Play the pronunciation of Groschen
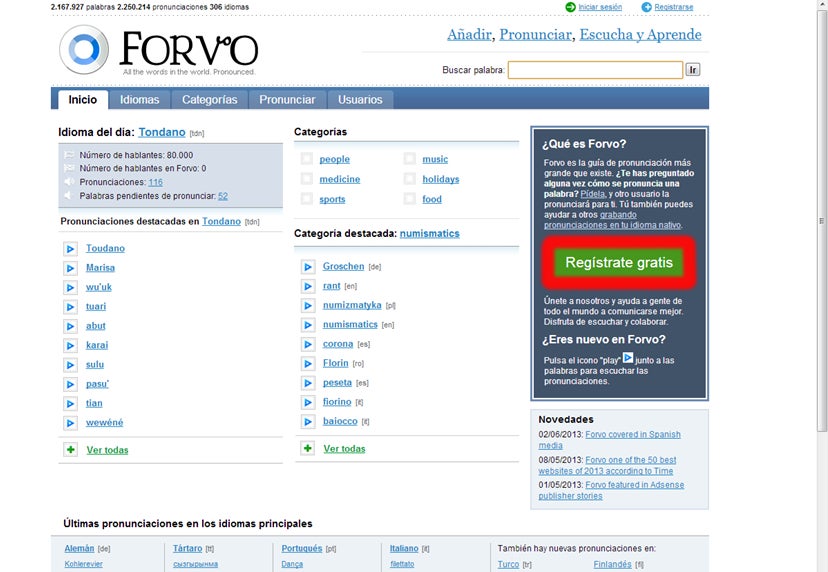Viewport: 828px width, 572px height. click(x=308, y=267)
